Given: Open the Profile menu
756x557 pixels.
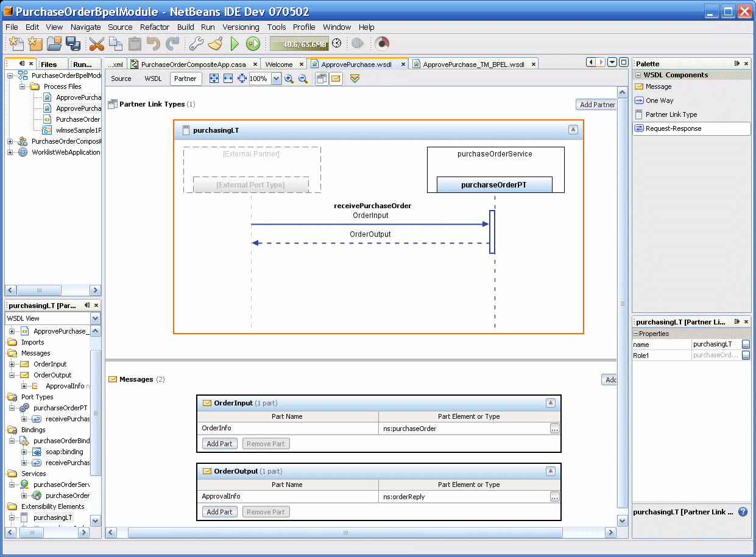Looking at the screenshot, I should (304, 27).
